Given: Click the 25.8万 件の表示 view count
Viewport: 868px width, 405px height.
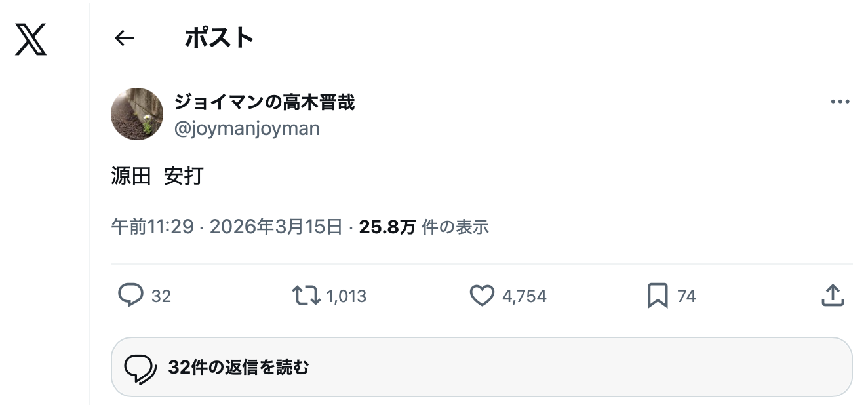Looking at the screenshot, I should [x=424, y=227].
